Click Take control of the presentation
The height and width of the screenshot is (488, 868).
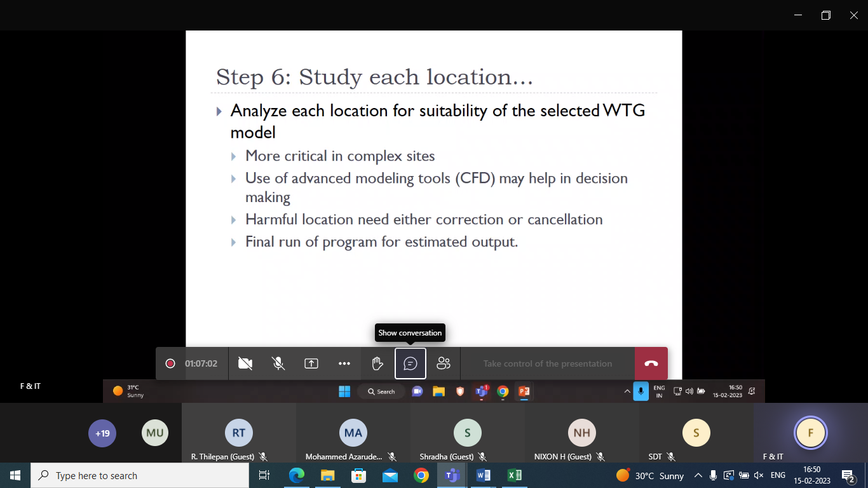click(x=547, y=363)
